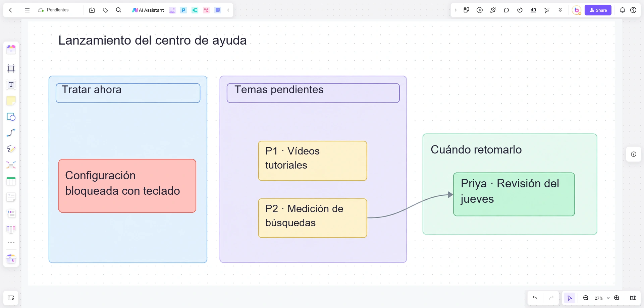644x308 pixels.
Task: Select the Pen drawing tool
Action: [x=11, y=149]
